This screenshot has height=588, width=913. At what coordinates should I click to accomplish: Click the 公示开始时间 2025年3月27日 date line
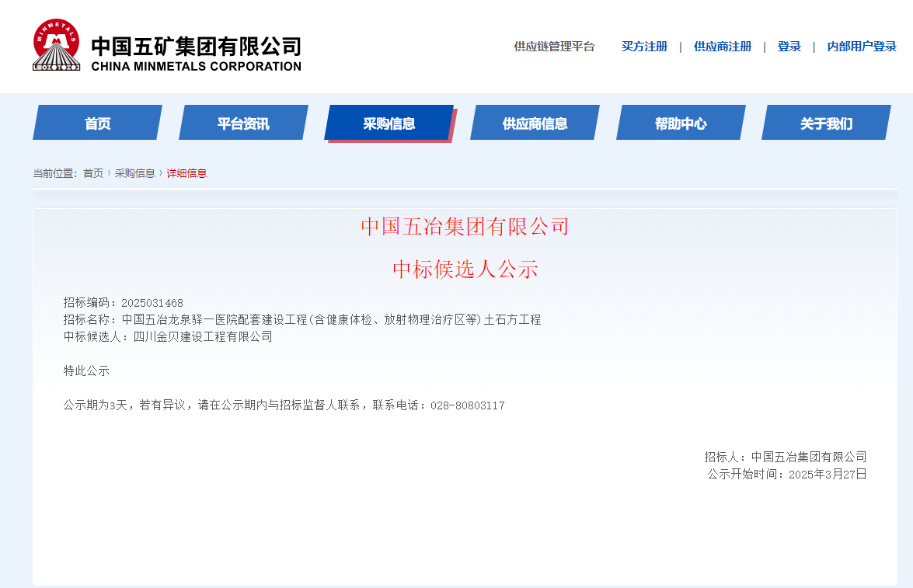(787, 474)
